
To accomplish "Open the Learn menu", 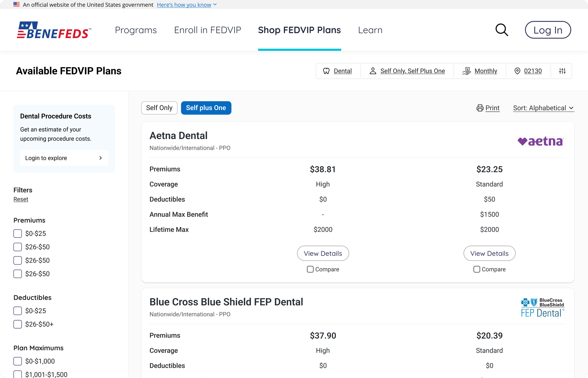I will (370, 30).
